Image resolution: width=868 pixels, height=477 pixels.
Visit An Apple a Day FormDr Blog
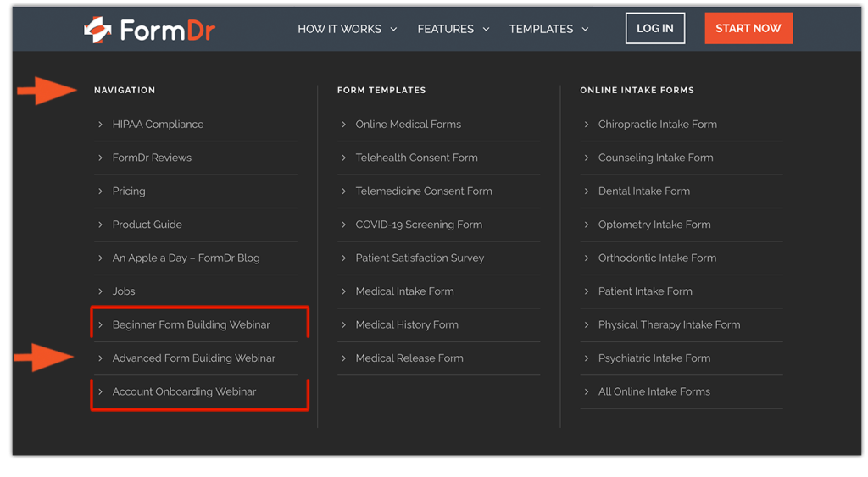click(x=186, y=258)
